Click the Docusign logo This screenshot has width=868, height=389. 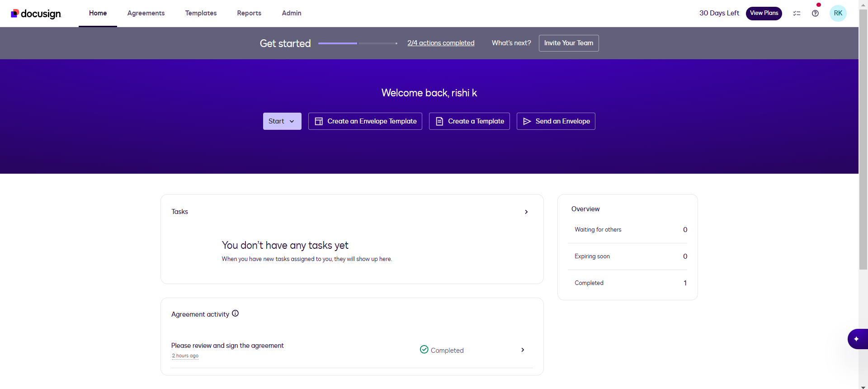click(x=36, y=14)
